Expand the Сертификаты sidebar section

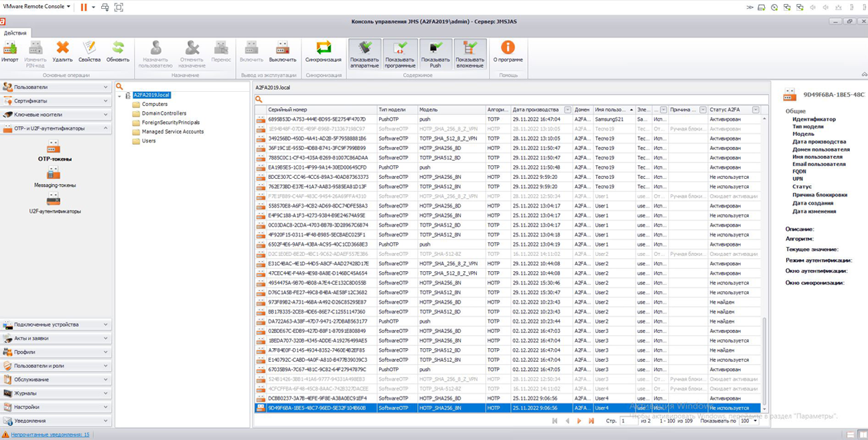56,101
